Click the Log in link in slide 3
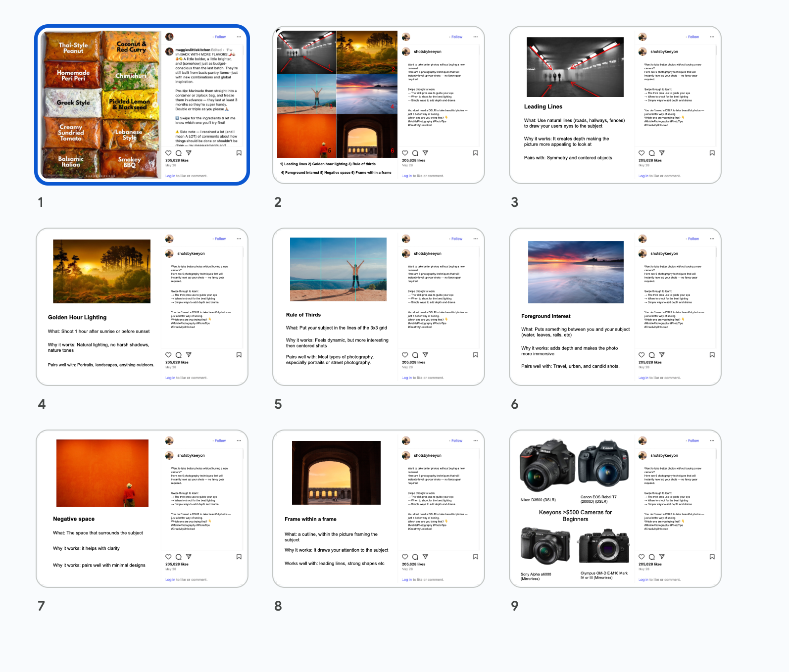This screenshot has width=789, height=672. click(x=642, y=176)
